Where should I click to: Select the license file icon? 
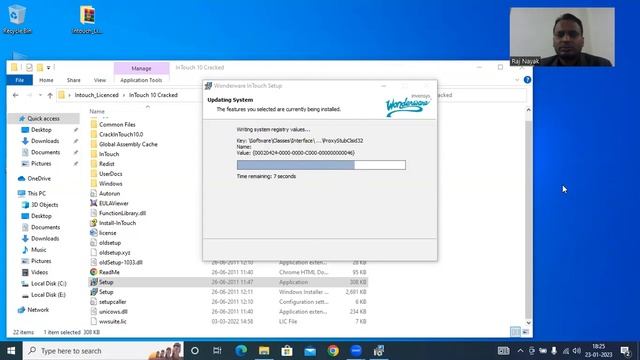[93, 233]
